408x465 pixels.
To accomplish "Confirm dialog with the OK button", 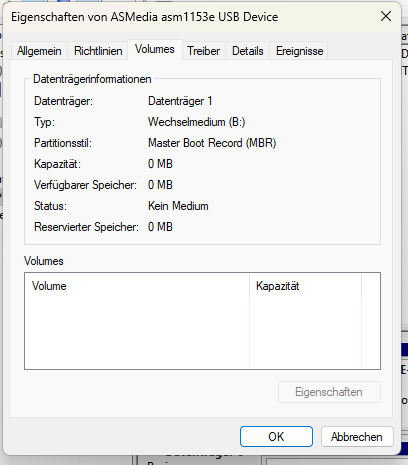I will pos(276,436).
